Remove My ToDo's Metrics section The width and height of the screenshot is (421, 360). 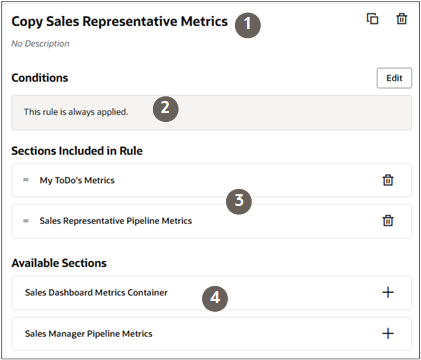(x=388, y=180)
